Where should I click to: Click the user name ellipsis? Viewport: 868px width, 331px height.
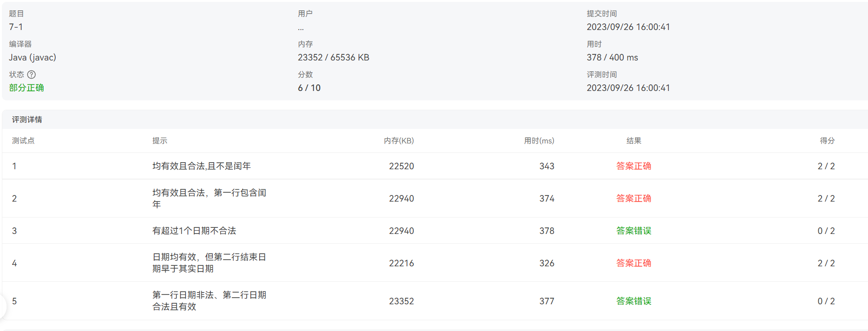pos(300,28)
